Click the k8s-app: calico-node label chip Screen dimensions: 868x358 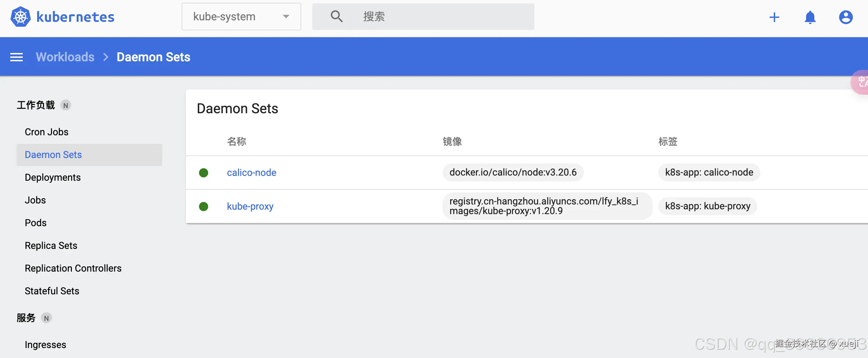pyautogui.click(x=709, y=172)
